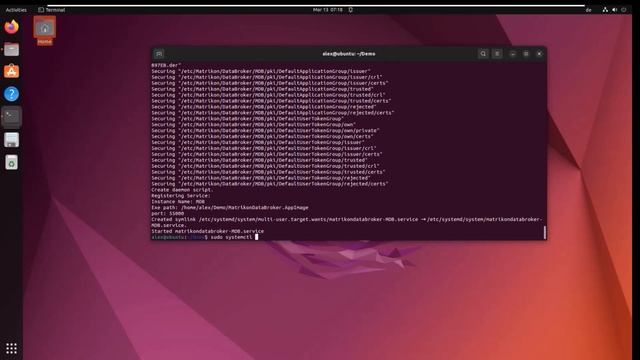This screenshot has width=640, height=360.
Task: Open the power system menu icon
Action: [x=624, y=10]
